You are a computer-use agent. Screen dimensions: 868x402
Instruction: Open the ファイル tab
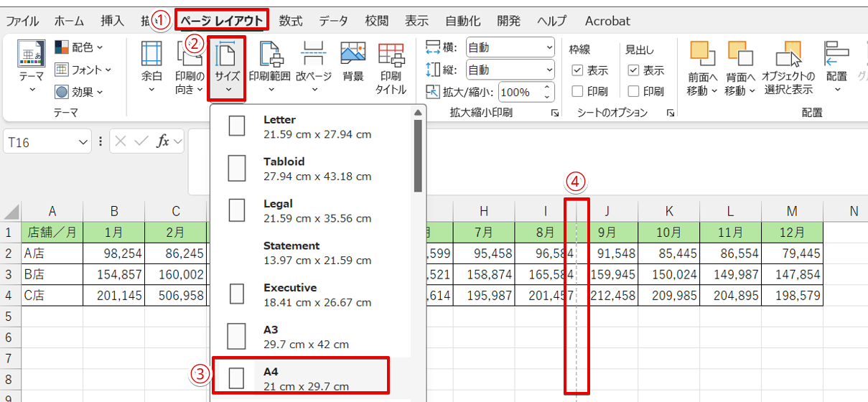pos(23,21)
